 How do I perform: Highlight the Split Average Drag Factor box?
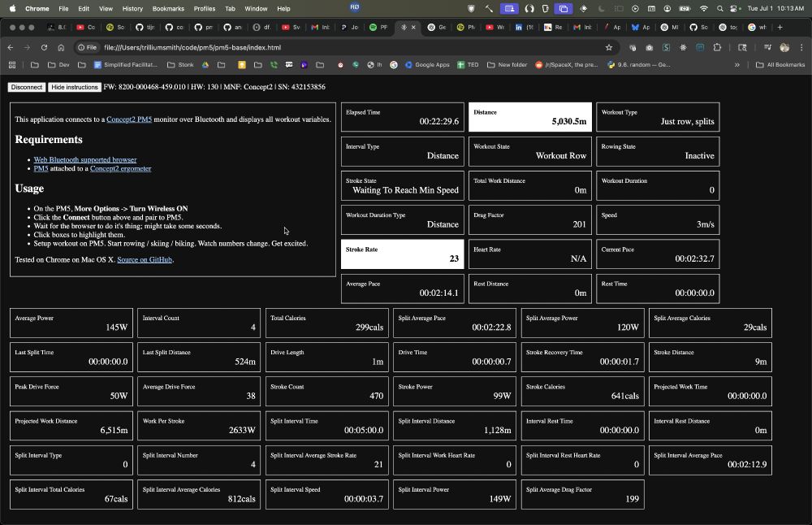(582, 494)
